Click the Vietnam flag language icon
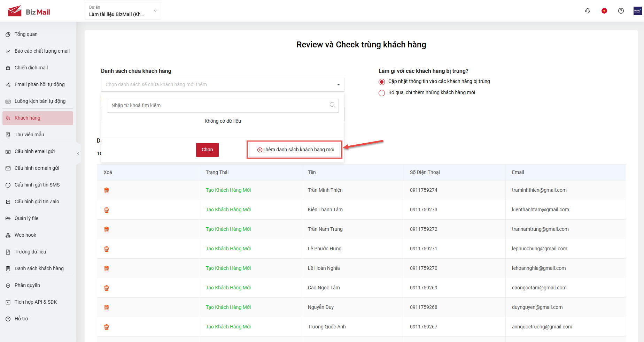 coord(604,11)
